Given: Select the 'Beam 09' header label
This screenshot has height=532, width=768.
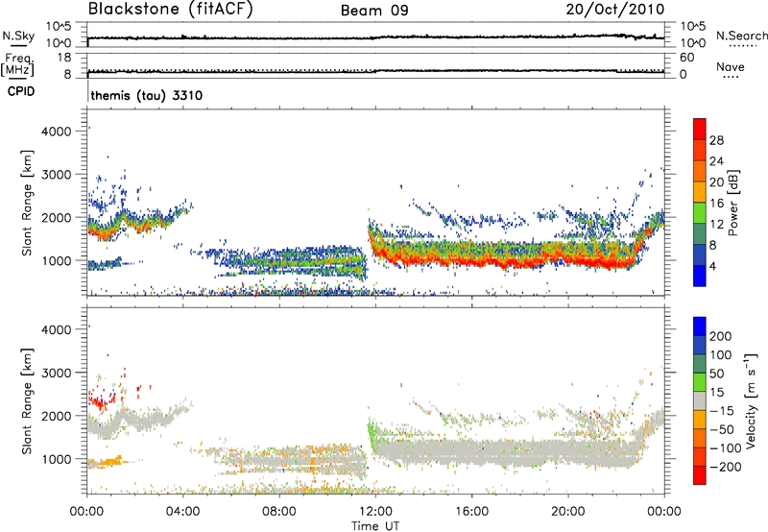Looking at the screenshot, I should click(374, 11).
